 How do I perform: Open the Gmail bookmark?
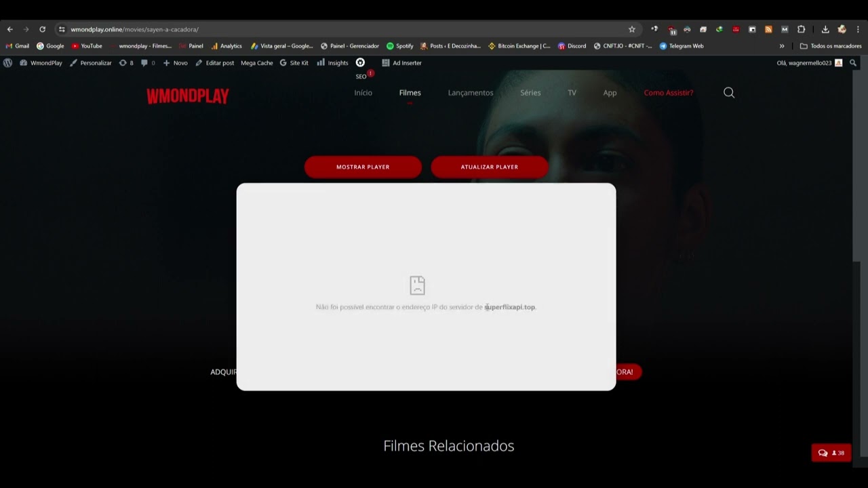click(18, 46)
